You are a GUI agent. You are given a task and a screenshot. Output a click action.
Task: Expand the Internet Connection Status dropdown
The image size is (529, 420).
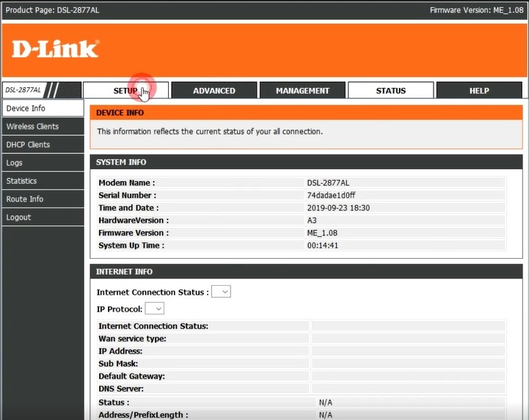click(x=221, y=292)
